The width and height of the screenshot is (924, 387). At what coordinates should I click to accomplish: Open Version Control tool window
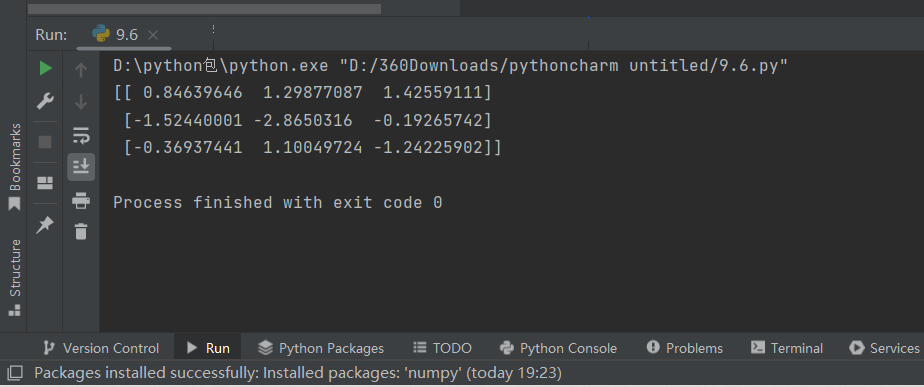[101, 348]
